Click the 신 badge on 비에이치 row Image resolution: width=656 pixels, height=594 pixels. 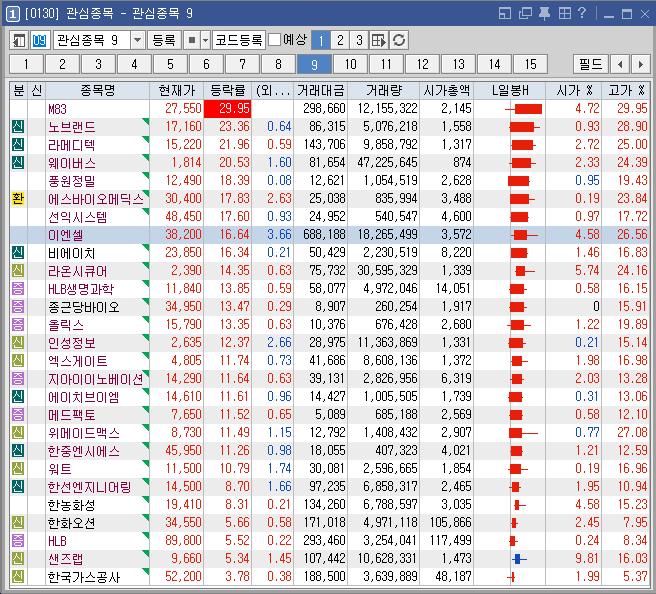18,252
